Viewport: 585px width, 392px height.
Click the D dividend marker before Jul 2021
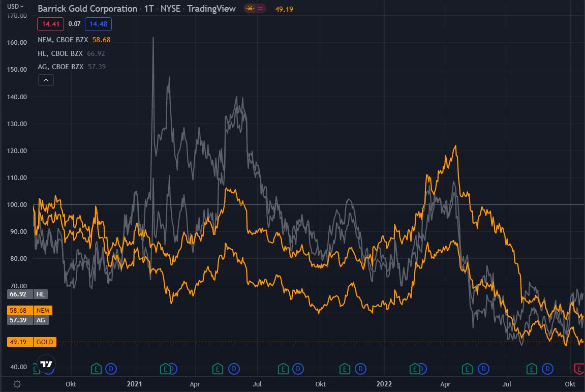point(234,368)
